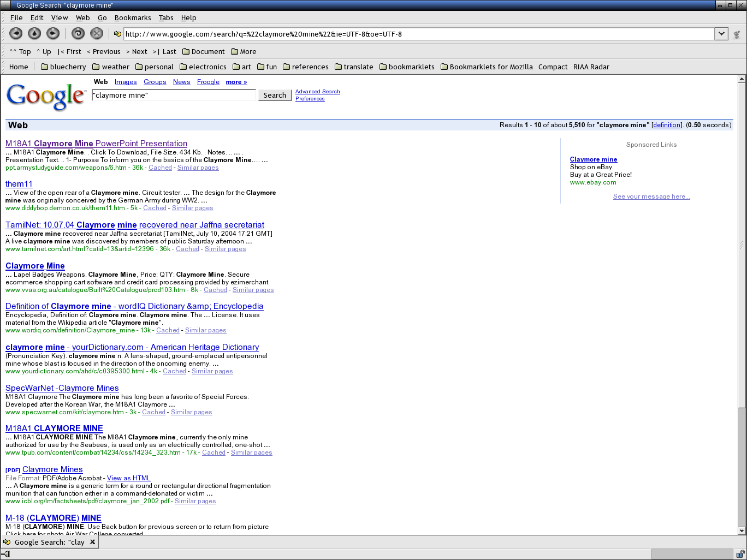The width and height of the screenshot is (747, 560).
Task: Open the bookmarklets bookmark folder
Action: (x=407, y=67)
